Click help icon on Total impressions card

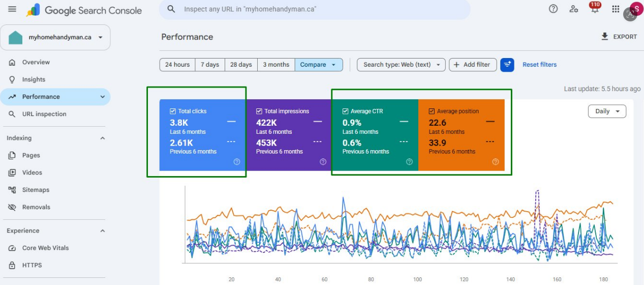pos(323,162)
